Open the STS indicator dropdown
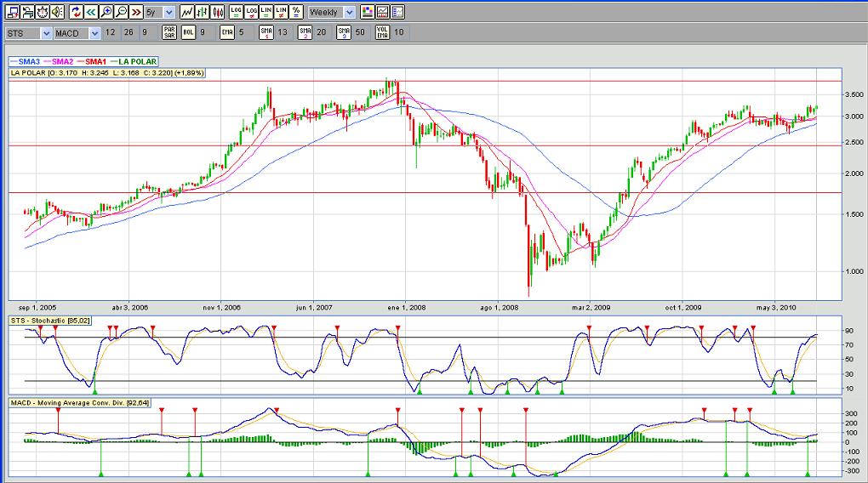Image resolution: width=868 pixels, height=483 pixels. tap(45, 32)
